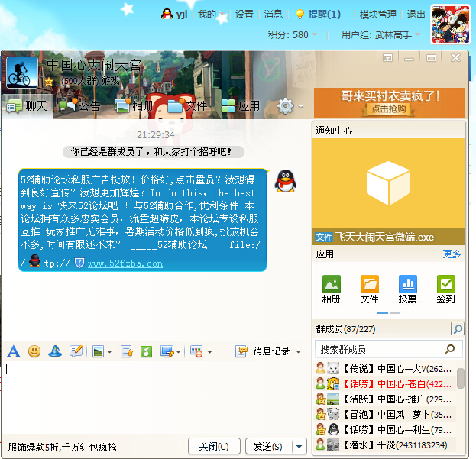
Task: Click the send picture icon
Action: (98, 351)
